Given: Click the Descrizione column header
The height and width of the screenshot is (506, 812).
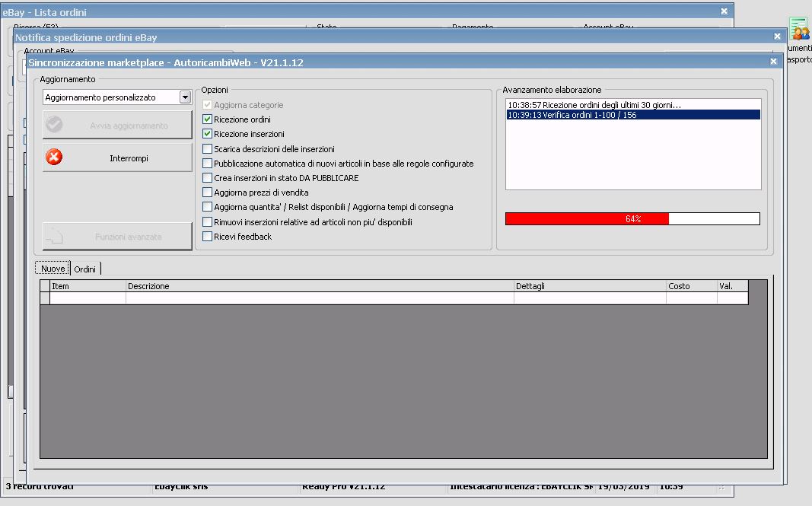Looking at the screenshot, I should (320, 286).
